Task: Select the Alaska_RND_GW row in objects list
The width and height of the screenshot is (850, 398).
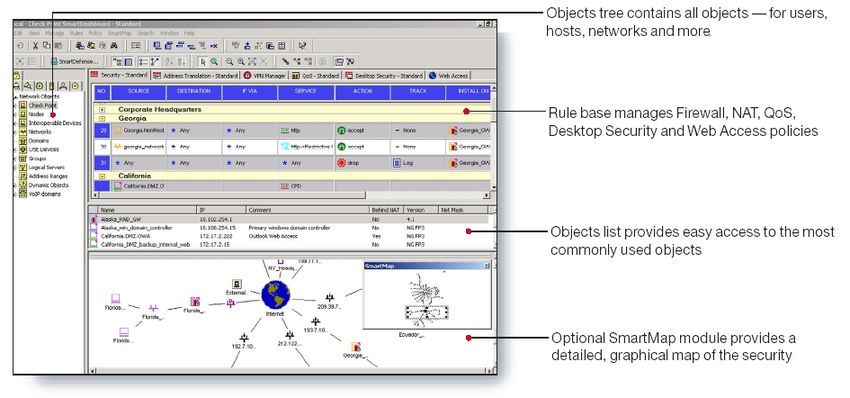Action: click(x=292, y=220)
